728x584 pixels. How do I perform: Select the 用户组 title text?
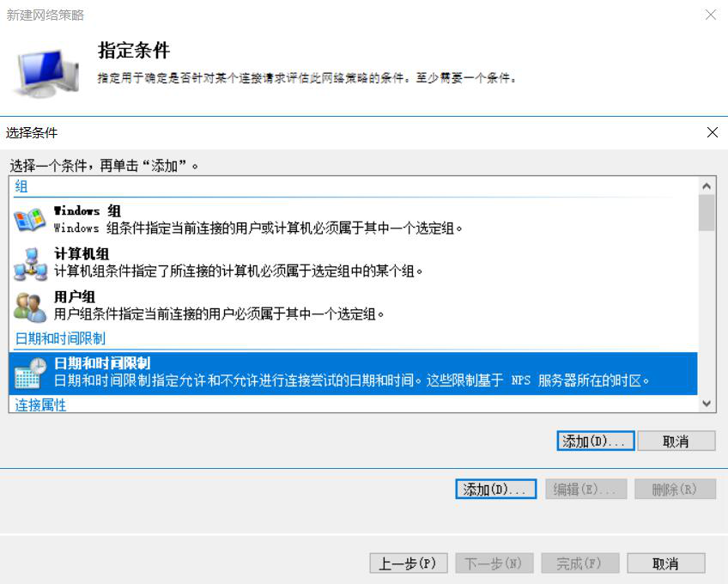pos(75,297)
